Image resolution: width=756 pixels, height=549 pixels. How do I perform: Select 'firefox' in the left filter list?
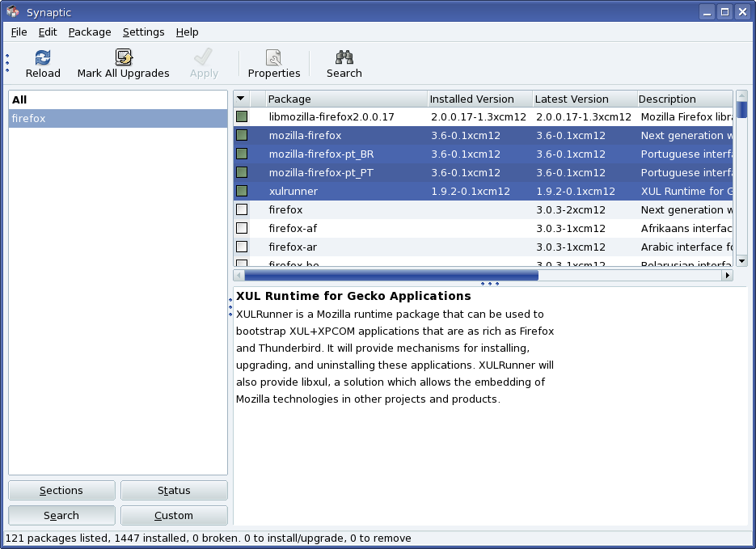point(117,119)
